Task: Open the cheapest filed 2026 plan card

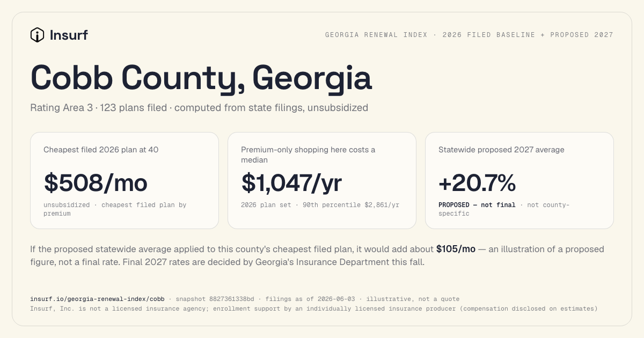Action: coord(125,181)
